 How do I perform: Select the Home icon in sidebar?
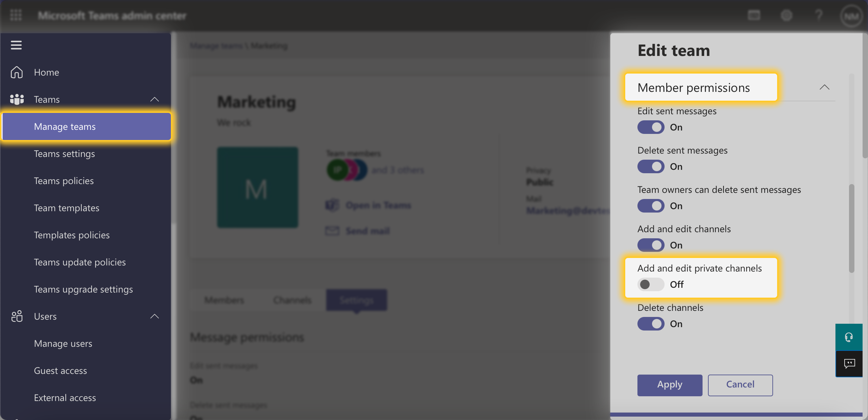(16, 72)
